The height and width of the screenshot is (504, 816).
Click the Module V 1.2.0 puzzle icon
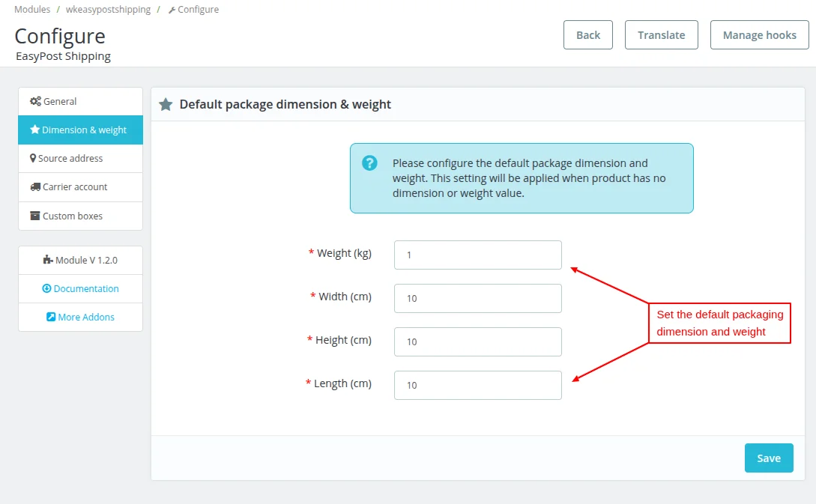(x=48, y=261)
